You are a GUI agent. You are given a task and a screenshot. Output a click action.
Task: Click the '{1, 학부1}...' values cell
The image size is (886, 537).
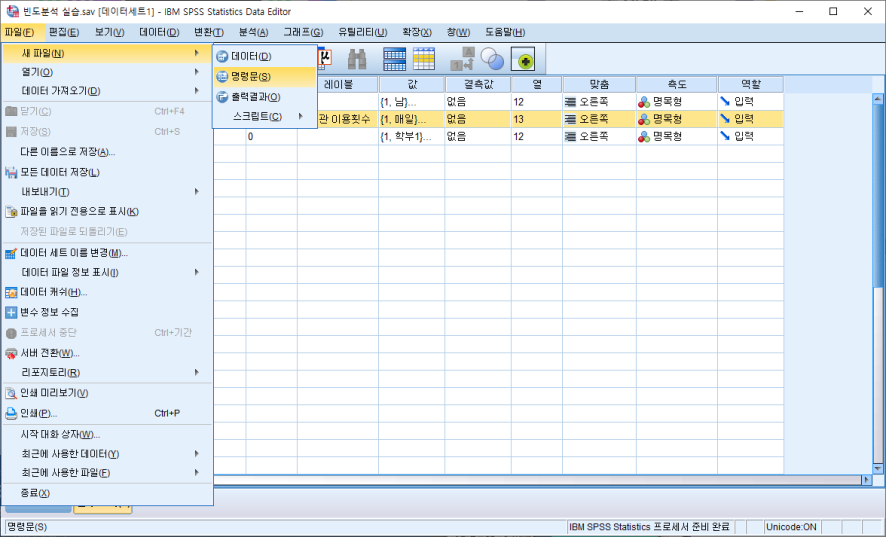pos(411,136)
